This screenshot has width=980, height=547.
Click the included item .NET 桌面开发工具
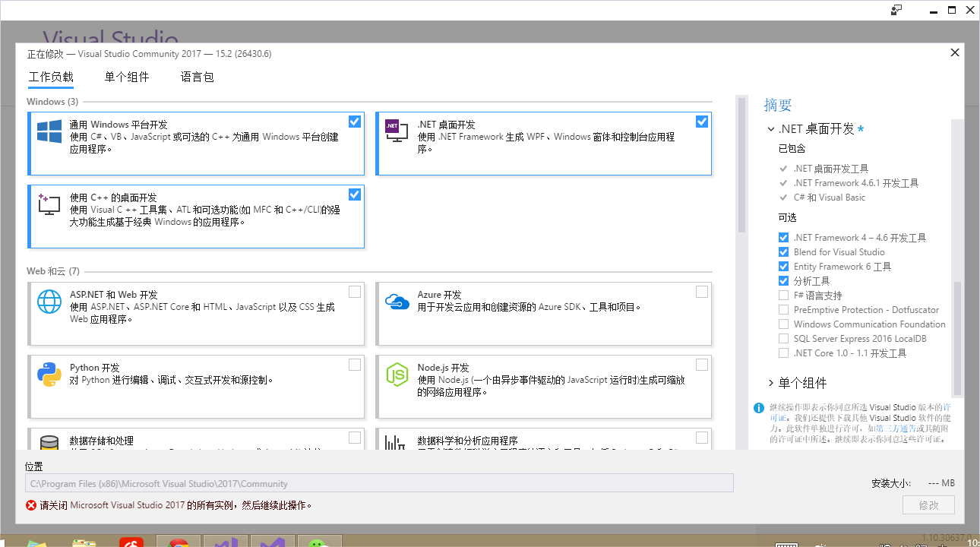coord(831,169)
